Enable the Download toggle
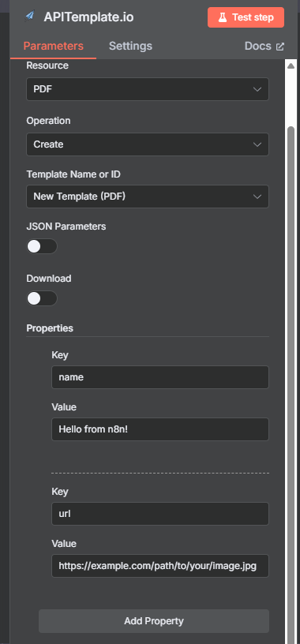Viewport: 300px width, 644px height. tap(42, 298)
